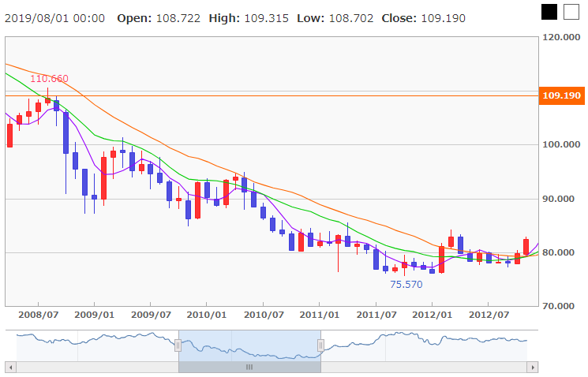Screen dimensions: 588x377
Task: Click the 2010/07 date axis label
Action: [264, 315]
